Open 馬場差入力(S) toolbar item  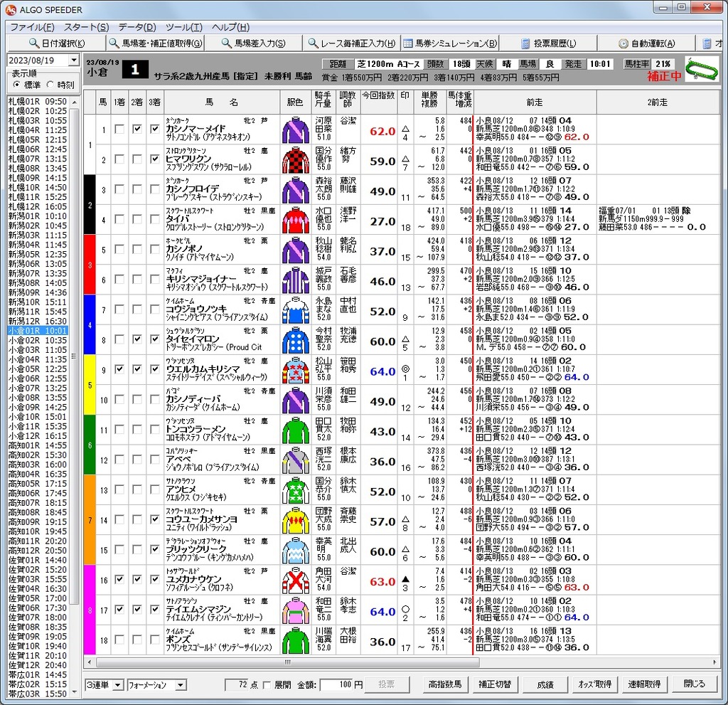[253, 43]
